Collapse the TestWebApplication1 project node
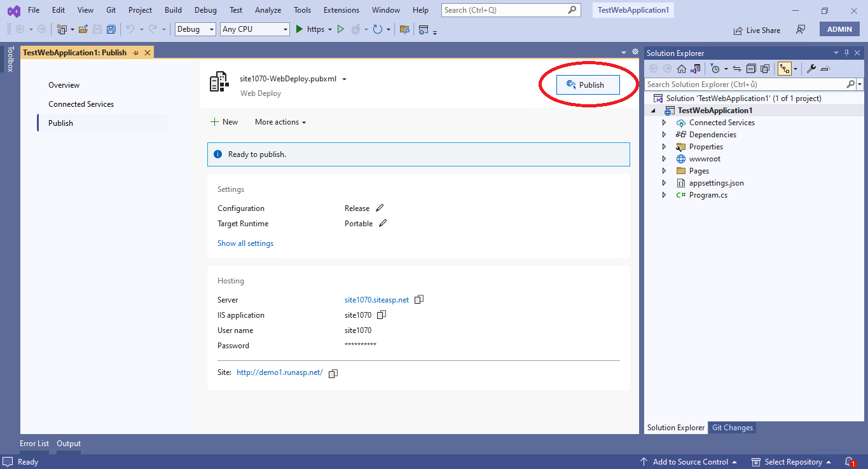Image resolution: width=868 pixels, height=469 pixels. [653, 111]
